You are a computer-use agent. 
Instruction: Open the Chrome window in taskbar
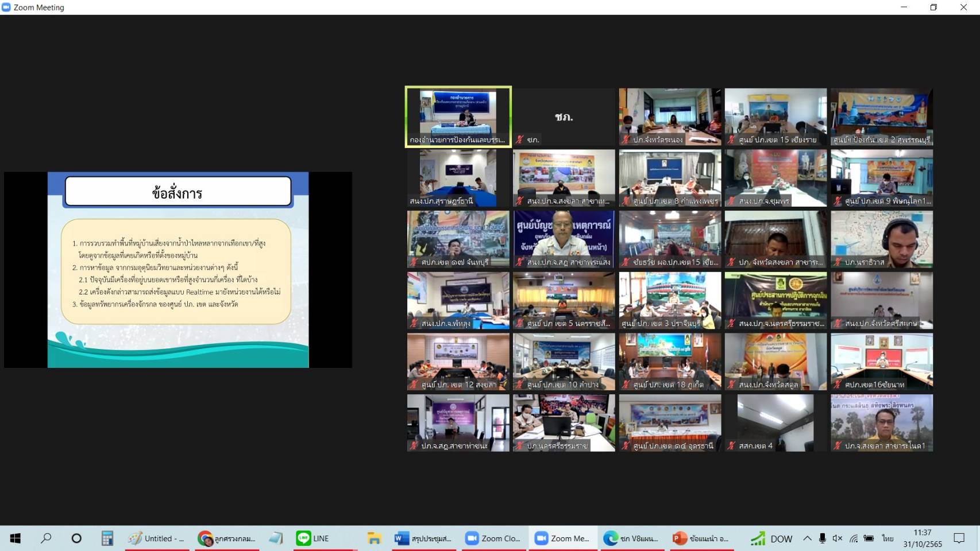click(227, 538)
